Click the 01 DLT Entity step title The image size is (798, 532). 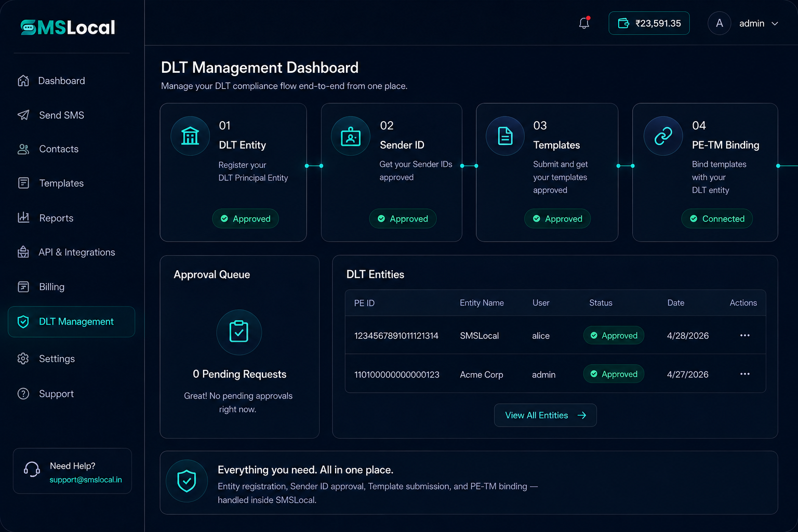[243, 145]
